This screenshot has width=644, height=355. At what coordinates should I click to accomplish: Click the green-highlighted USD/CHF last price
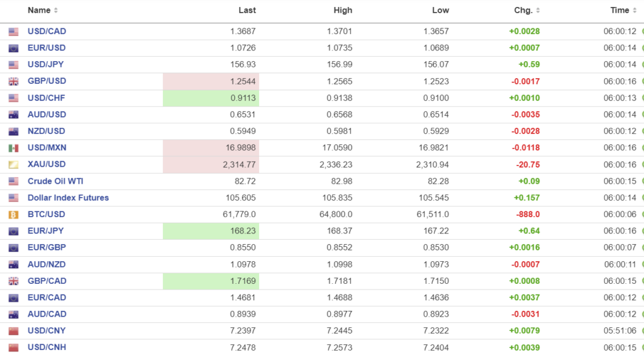coord(242,98)
